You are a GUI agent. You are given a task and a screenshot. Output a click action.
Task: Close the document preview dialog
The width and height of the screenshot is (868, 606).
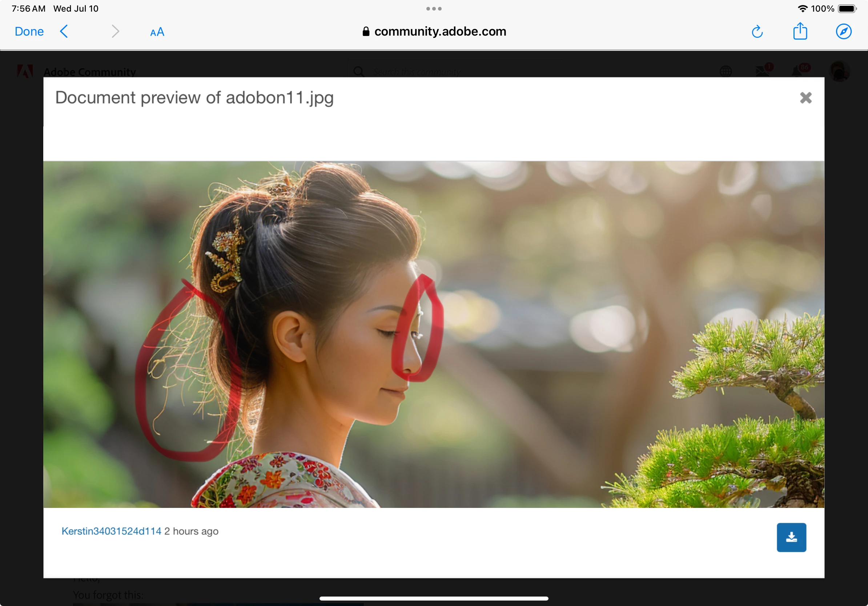point(805,98)
